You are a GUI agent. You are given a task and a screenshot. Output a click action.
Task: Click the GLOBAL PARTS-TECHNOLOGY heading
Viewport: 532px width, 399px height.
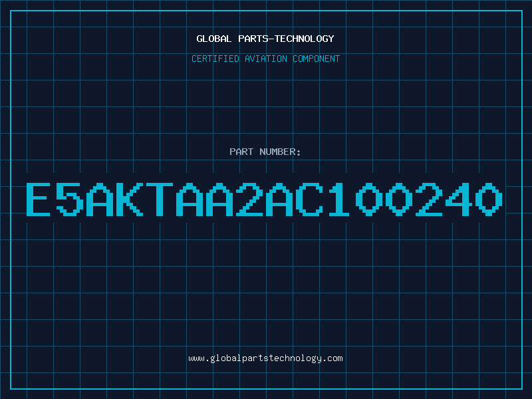coord(265,39)
